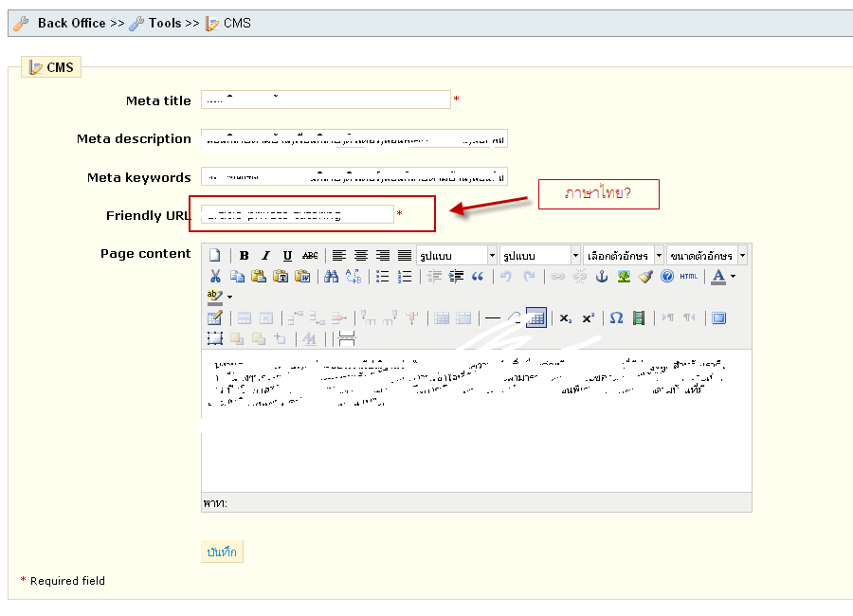Go to Back Office breadcrumb
This screenshot has width=853, height=616.
click(x=72, y=23)
